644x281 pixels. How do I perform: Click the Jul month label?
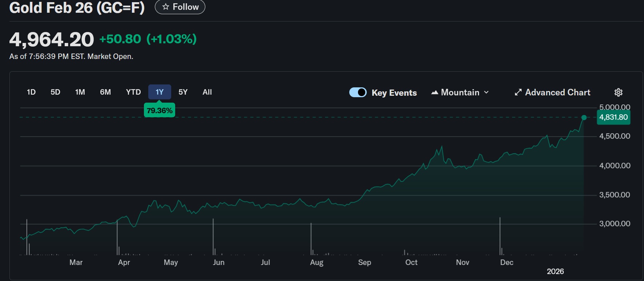[265, 262]
